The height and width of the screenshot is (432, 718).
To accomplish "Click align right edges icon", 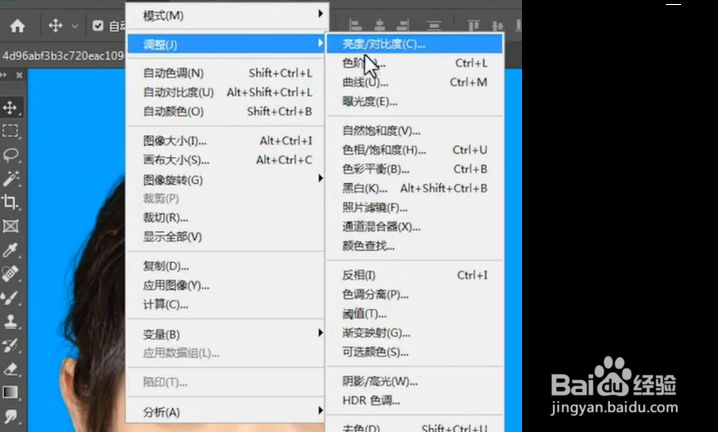I will (403, 25).
